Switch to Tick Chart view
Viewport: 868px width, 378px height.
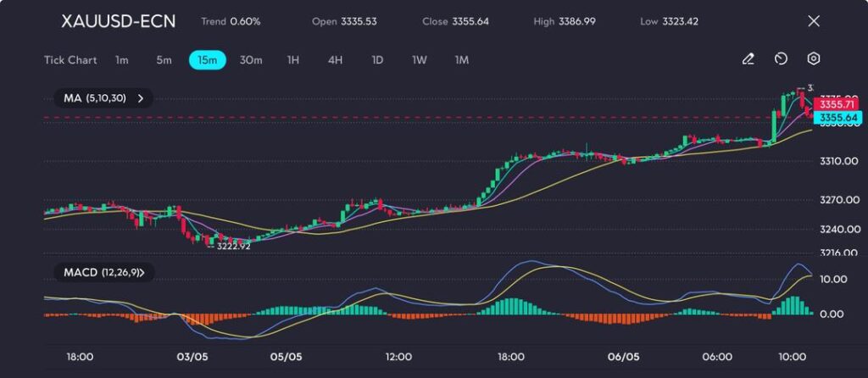click(70, 60)
